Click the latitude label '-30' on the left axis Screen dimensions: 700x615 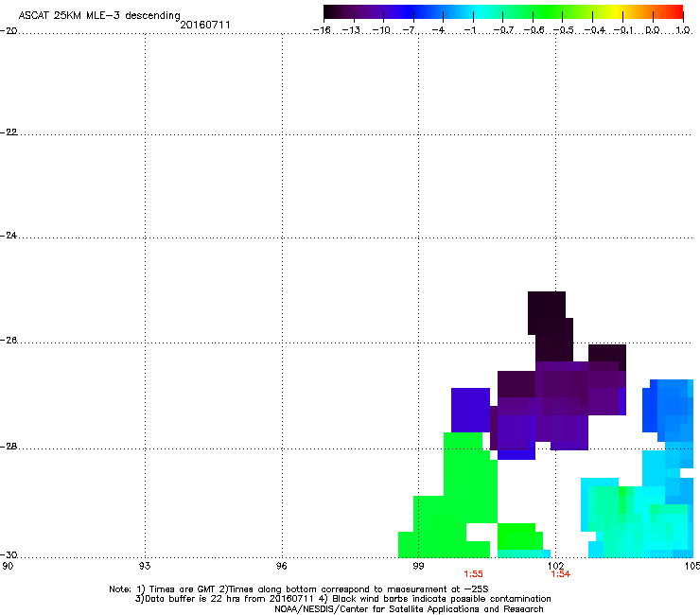[x=9, y=554]
